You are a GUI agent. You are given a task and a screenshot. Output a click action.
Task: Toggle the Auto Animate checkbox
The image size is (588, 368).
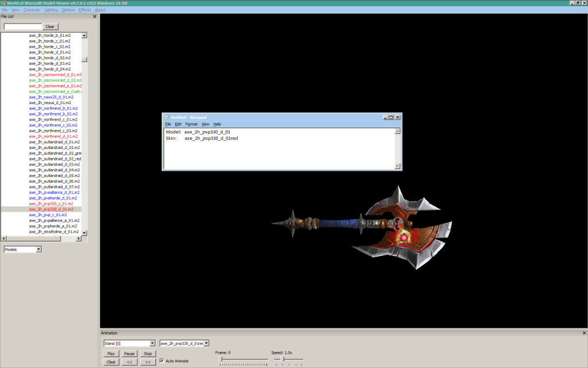pos(161,361)
